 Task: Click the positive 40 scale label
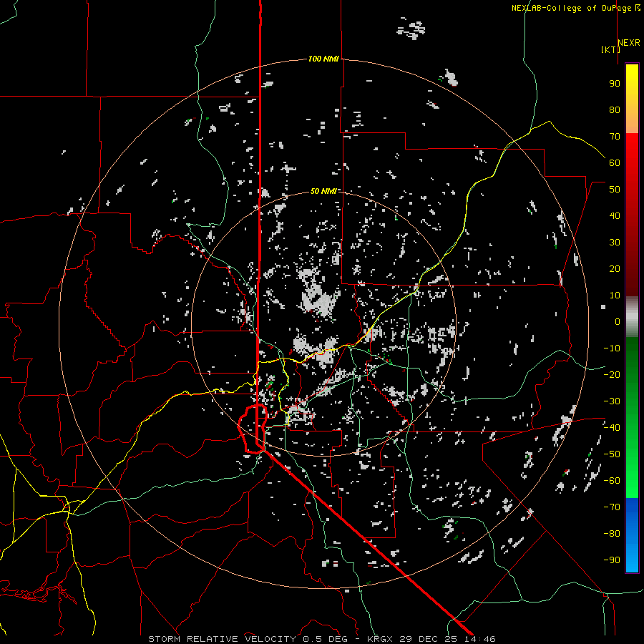615,216
